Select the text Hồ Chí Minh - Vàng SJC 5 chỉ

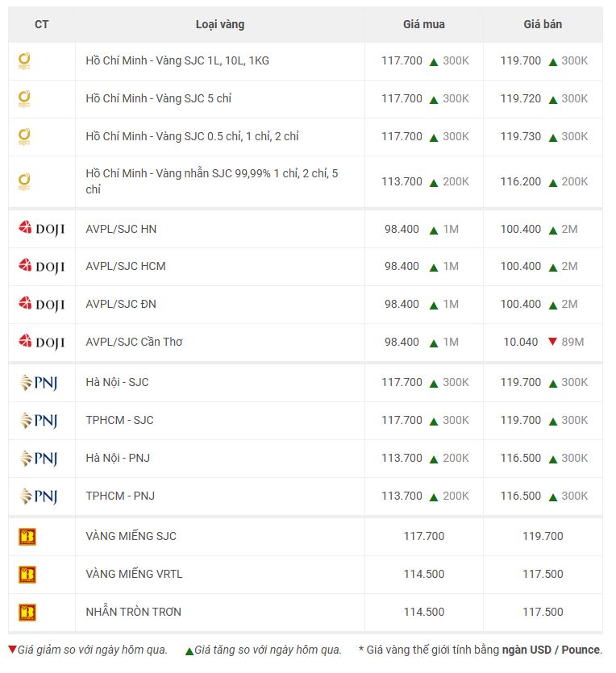pyautogui.click(x=158, y=98)
